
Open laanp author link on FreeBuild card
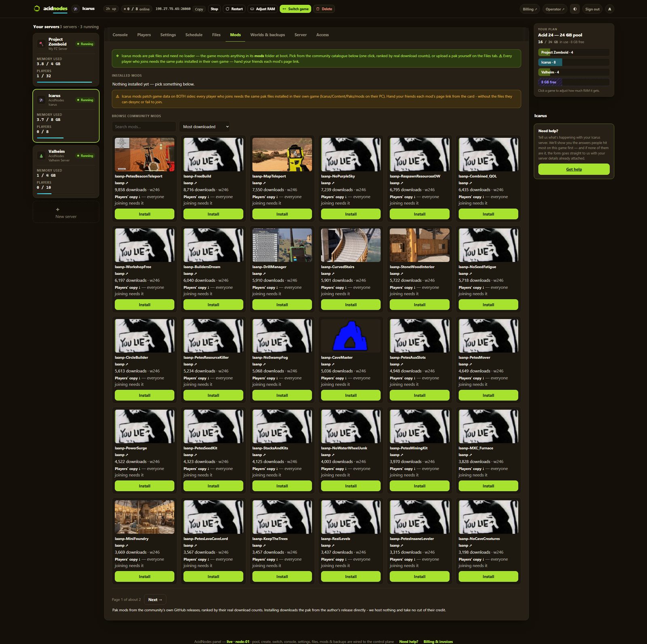click(x=190, y=183)
